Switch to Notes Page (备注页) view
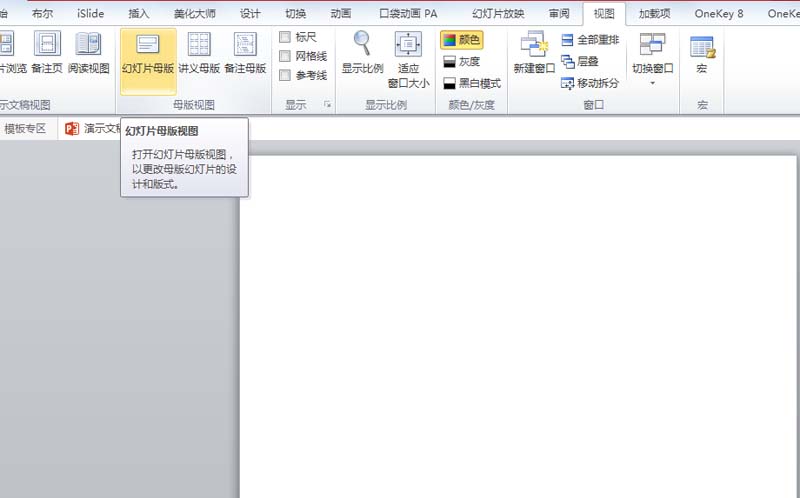 coord(47,53)
